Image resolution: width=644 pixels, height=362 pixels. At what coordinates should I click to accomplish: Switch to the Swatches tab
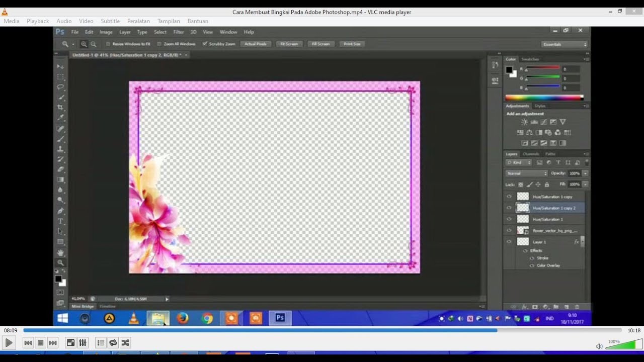[x=530, y=59]
